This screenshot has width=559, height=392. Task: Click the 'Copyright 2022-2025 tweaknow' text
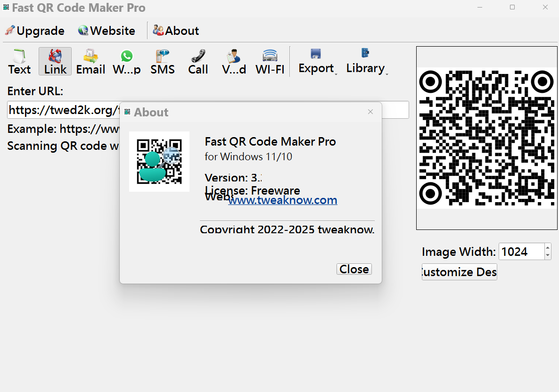tap(287, 229)
